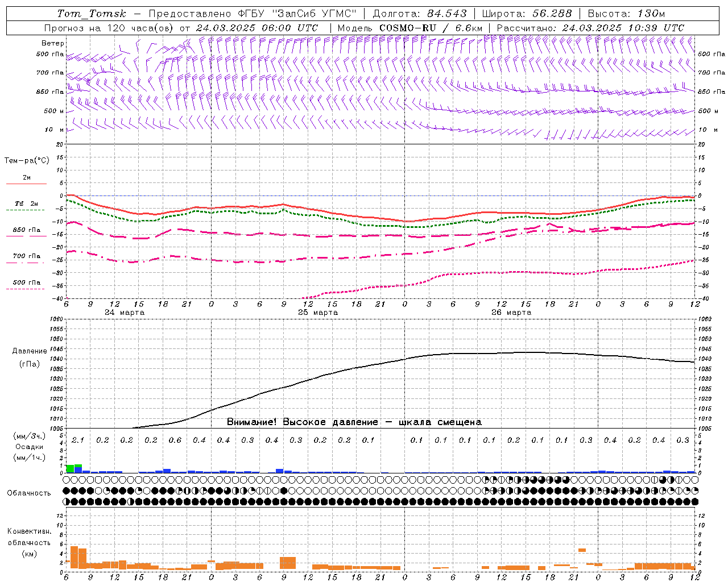
Task: Click the 25 марта date label
Action: click(318, 313)
